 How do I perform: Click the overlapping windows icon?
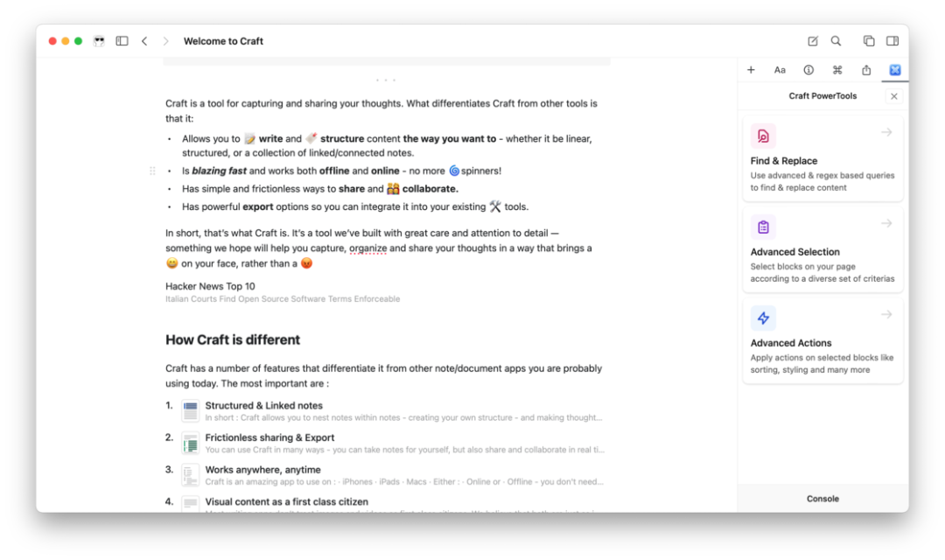[x=869, y=41]
